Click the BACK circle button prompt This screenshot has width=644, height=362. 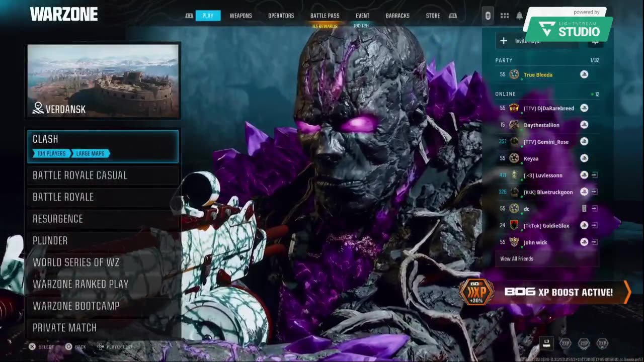click(75, 347)
